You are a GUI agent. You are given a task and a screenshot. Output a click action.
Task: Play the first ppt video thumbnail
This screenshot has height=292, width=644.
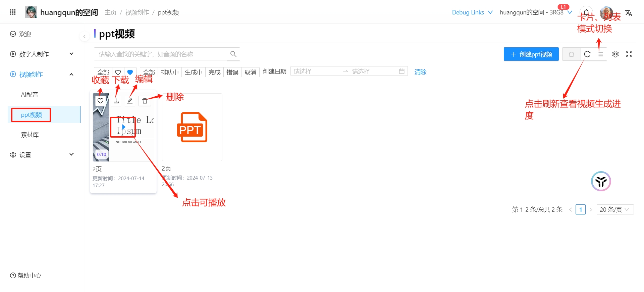[x=123, y=127]
